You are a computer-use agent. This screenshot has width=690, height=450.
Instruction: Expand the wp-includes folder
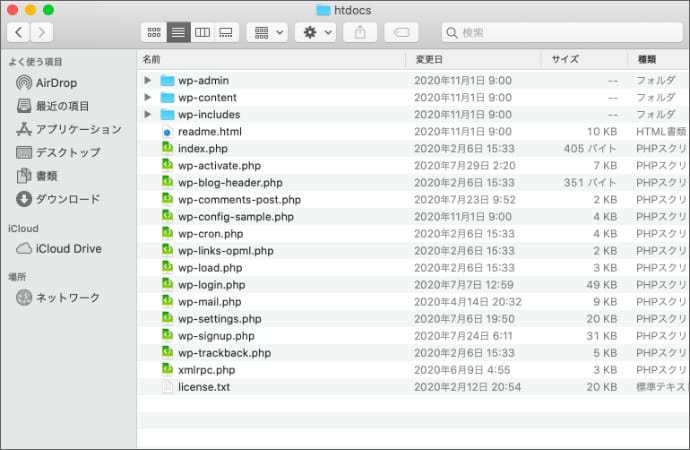tap(148, 114)
